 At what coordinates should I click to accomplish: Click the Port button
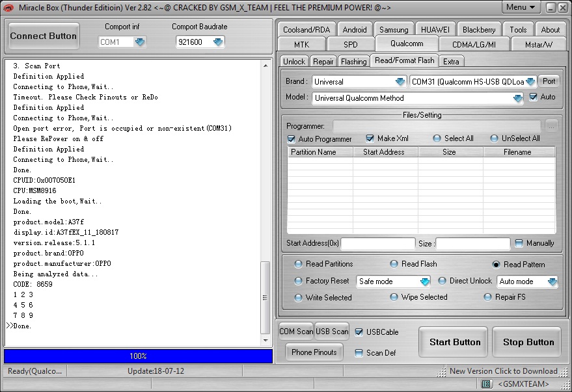549,81
